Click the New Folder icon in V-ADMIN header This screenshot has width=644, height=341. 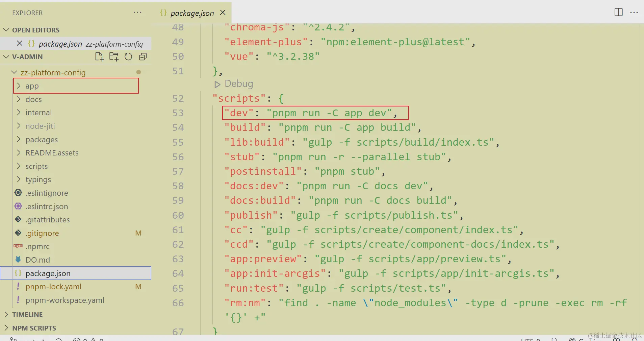(x=114, y=57)
